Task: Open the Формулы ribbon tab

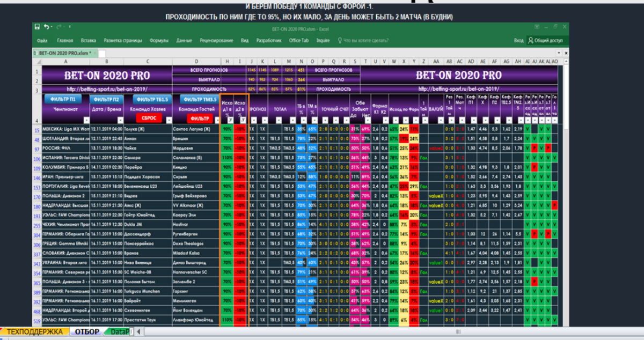Action: (159, 40)
